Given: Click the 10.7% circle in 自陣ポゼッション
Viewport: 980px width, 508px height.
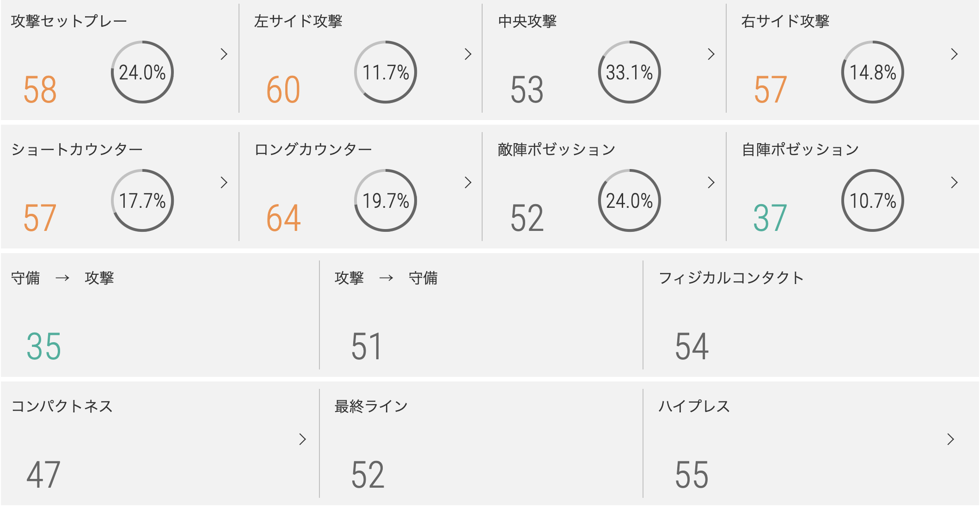Looking at the screenshot, I should click(x=873, y=200).
